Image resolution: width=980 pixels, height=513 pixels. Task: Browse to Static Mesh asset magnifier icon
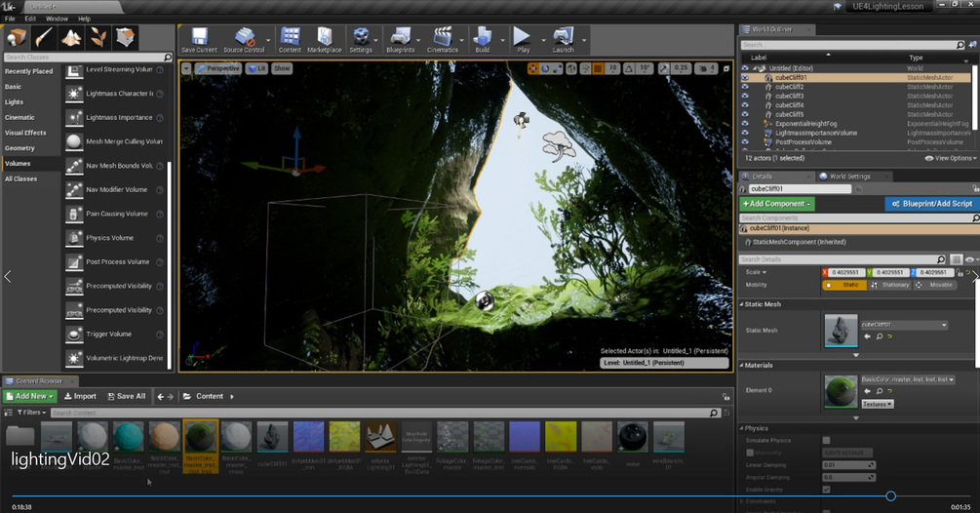coord(880,336)
